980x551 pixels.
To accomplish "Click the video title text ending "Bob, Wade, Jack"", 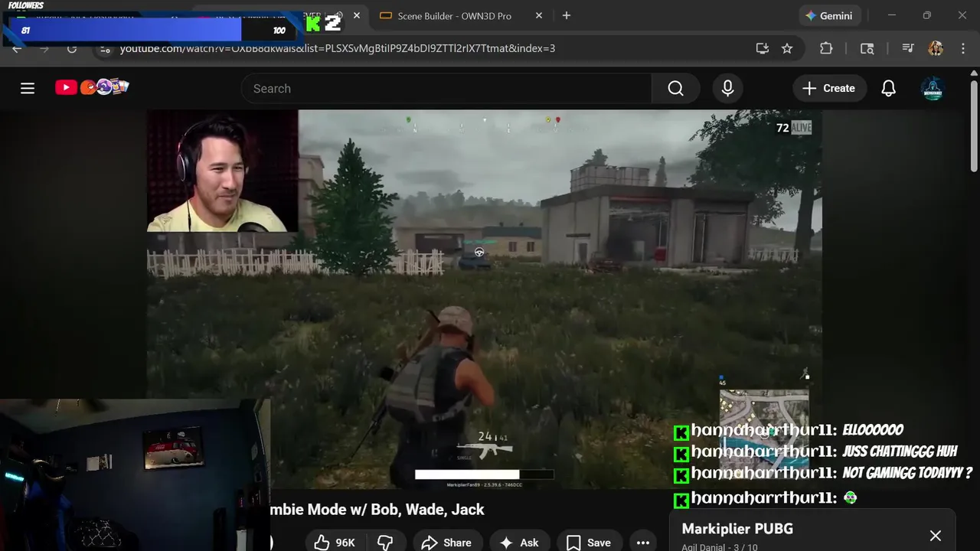I will click(x=377, y=510).
